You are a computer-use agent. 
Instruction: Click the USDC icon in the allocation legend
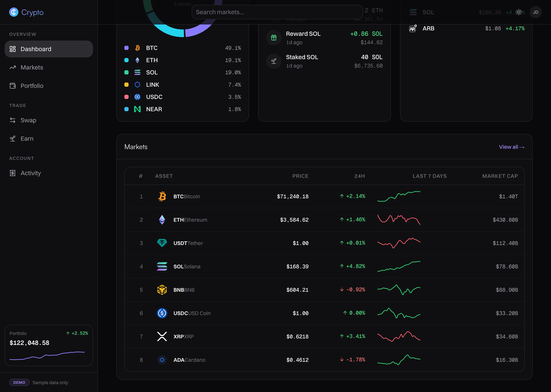tap(137, 97)
